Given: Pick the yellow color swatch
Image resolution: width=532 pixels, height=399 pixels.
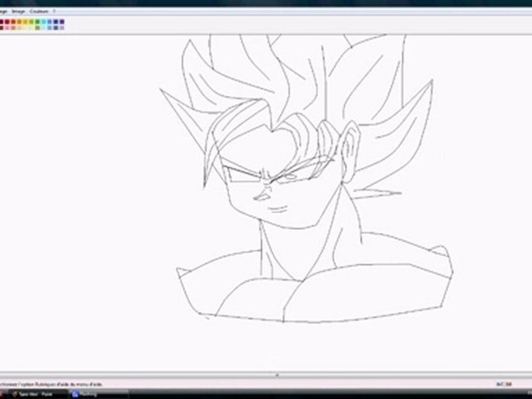Looking at the screenshot, I should (x=25, y=22).
